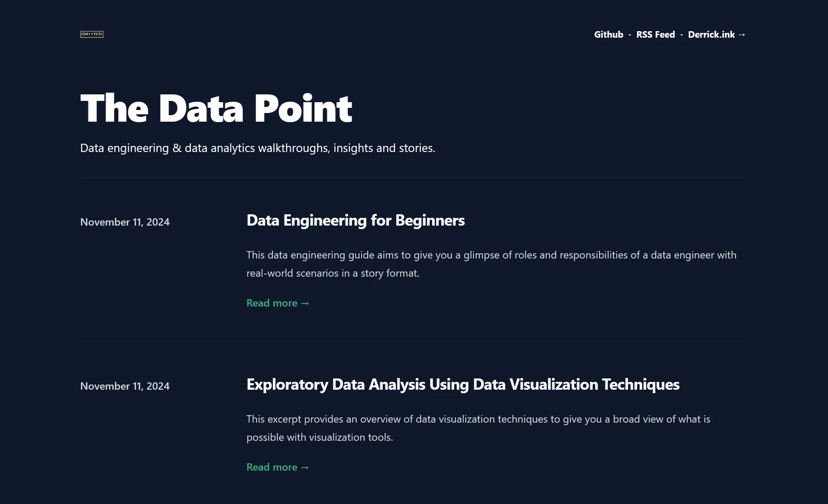
Task: Click the divider line below the blog tagline
Action: (x=413, y=178)
